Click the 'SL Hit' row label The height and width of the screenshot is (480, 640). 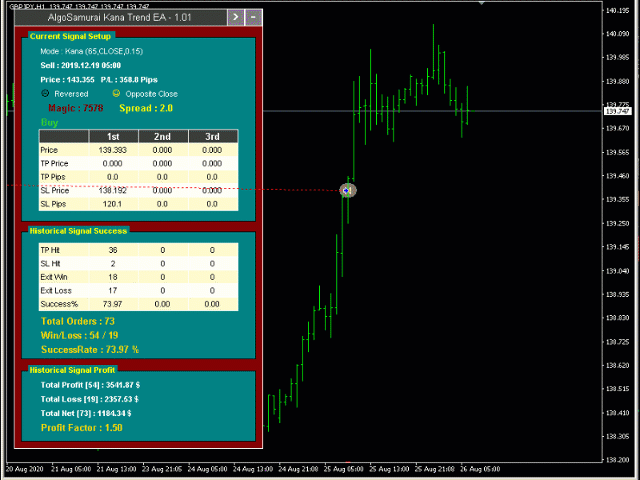[50, 263]
